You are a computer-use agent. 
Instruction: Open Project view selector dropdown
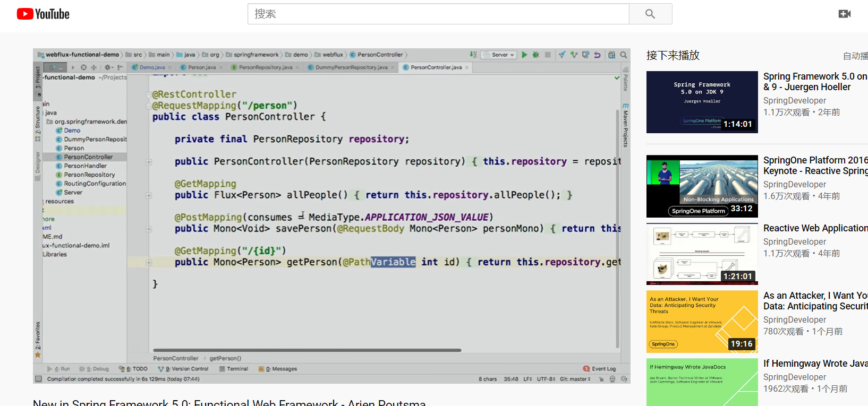(55, 67)
